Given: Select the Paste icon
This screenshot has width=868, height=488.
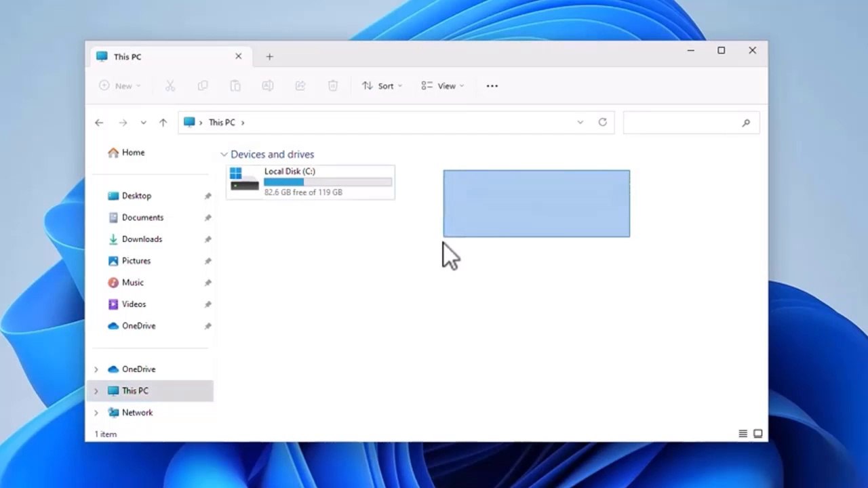Looking at the screenshot, I should pyautogui.click(x=235, y=85).
